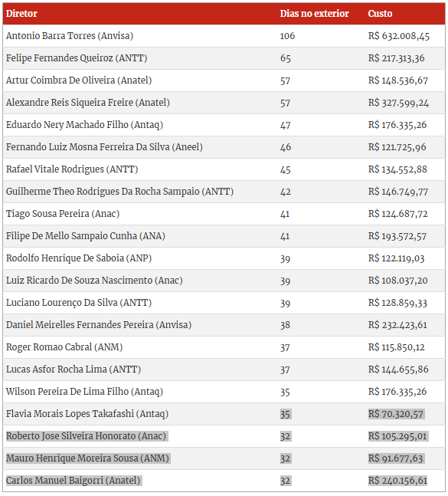
Task: Select Tiago Sousa Pereira (Anac) entry
Action: pos(63,214)
